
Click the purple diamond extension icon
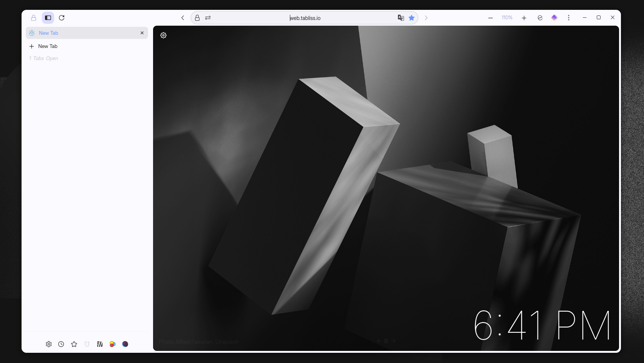[x=554, y=18]
